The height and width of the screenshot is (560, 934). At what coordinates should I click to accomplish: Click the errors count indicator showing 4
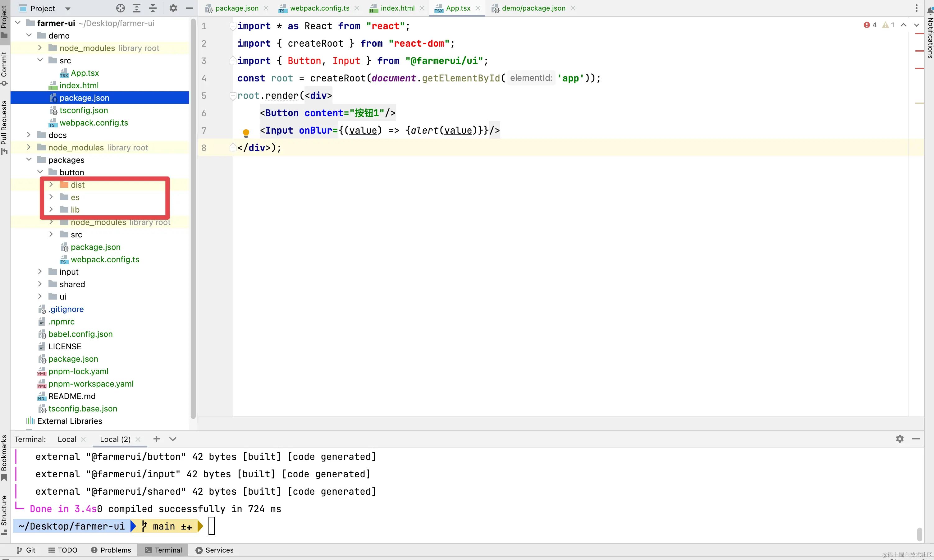(870, 25)
